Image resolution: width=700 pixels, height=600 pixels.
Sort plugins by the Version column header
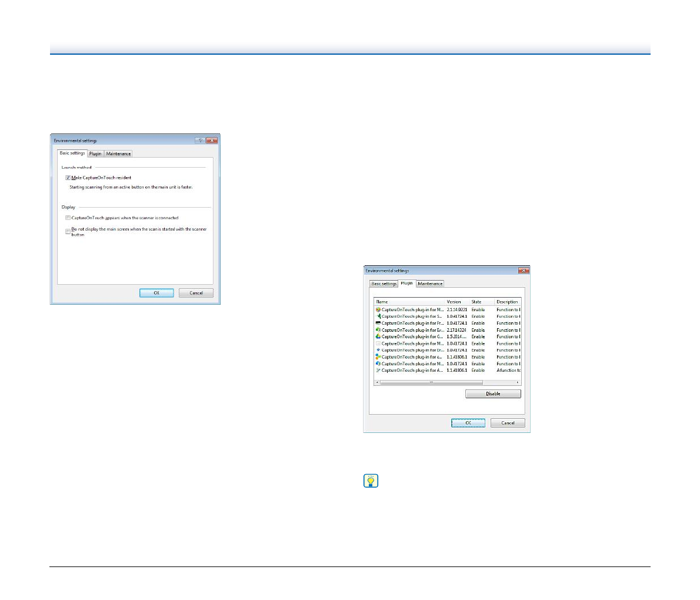pyautogui.click(x=456, y=302)
